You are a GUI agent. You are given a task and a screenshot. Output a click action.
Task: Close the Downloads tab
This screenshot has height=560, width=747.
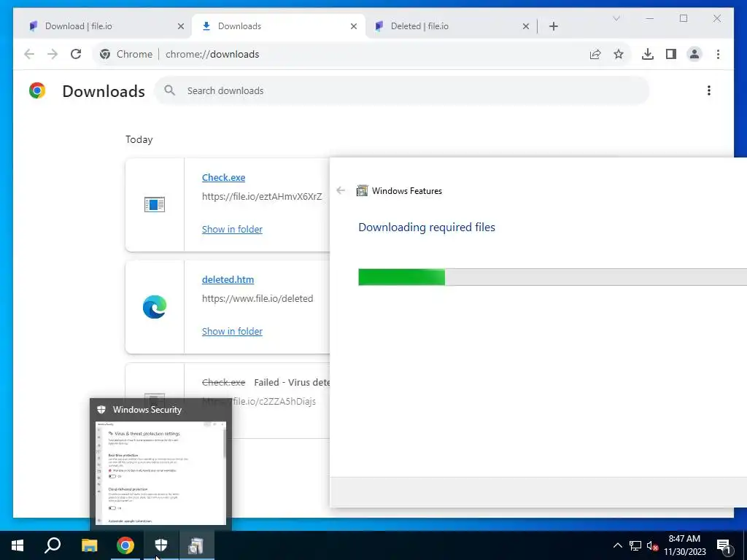(354, 26)
